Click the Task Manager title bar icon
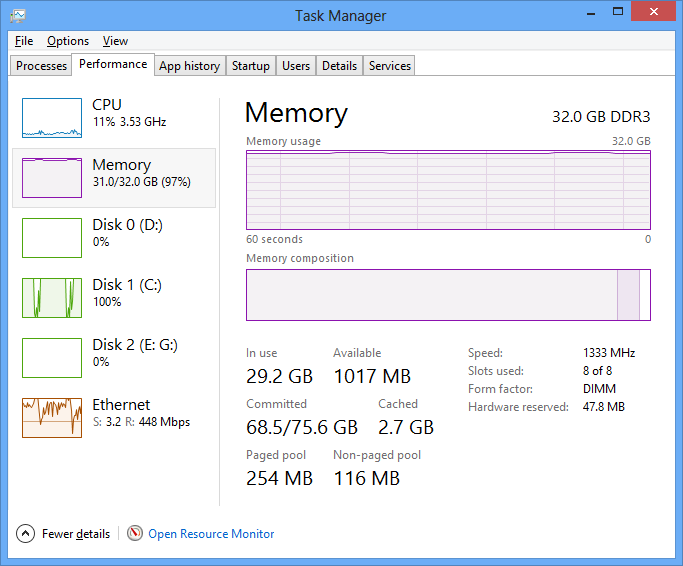 tap(18, 15)
